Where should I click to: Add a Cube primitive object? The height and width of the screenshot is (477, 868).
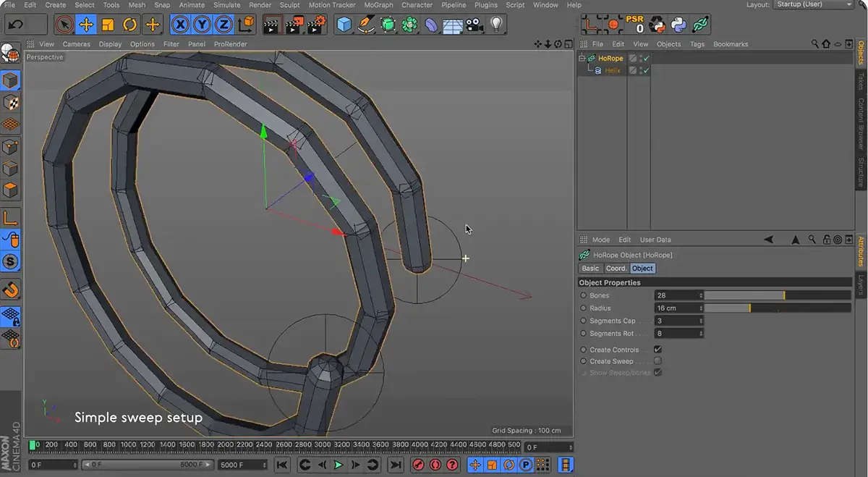[344, 25]
